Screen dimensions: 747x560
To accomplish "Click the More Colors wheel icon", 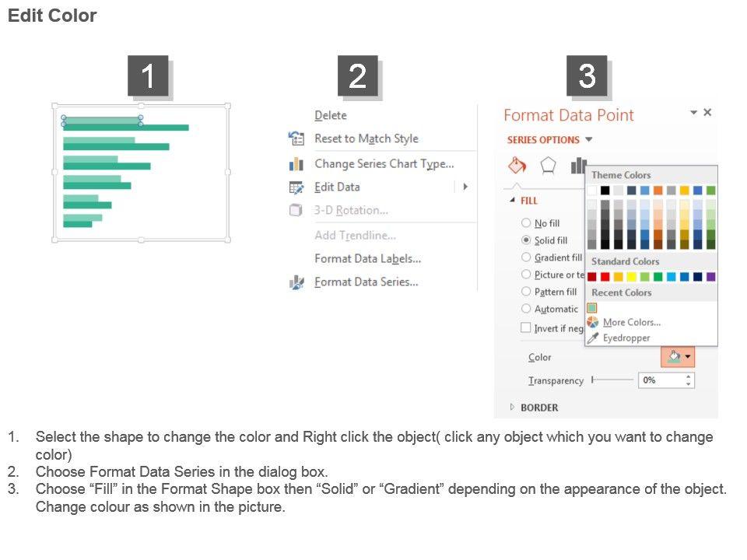I will tap(593, 322).
